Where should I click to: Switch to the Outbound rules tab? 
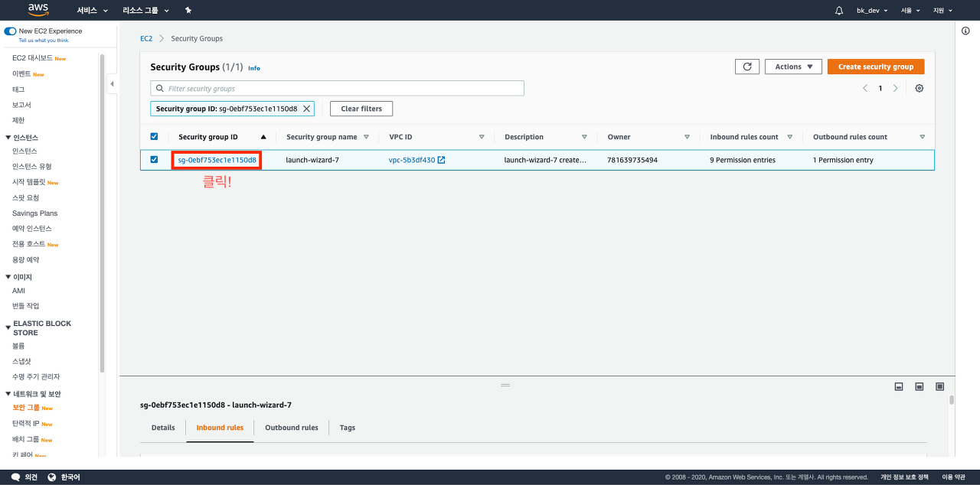pos(292,428)
